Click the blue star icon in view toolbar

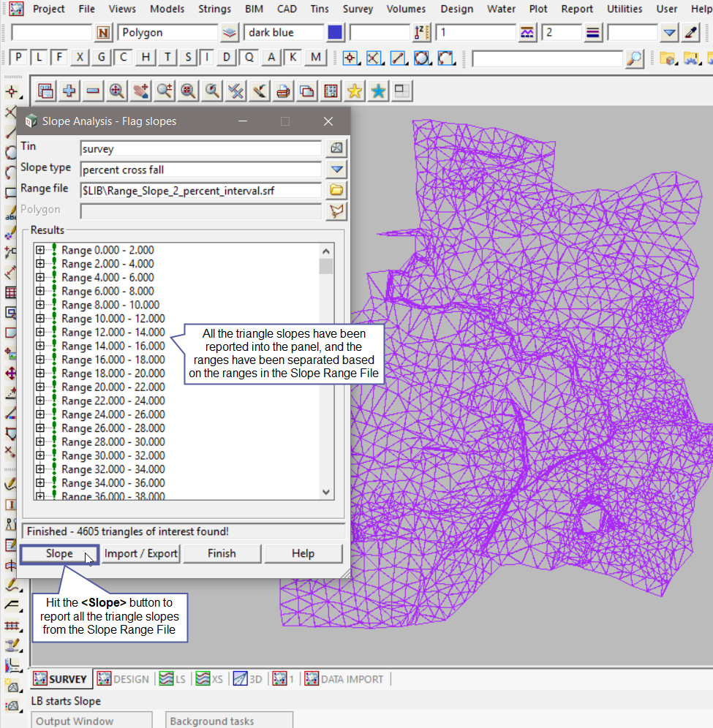[378, 91]
